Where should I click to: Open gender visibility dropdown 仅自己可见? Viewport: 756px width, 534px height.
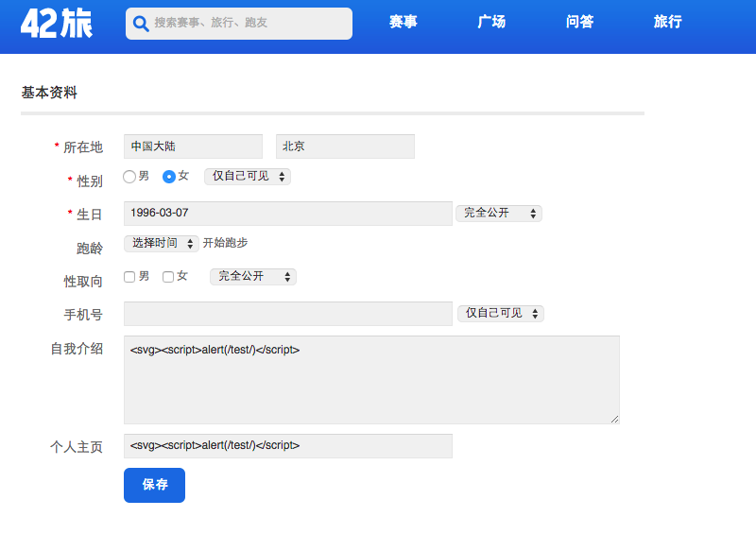coord(248,177)
